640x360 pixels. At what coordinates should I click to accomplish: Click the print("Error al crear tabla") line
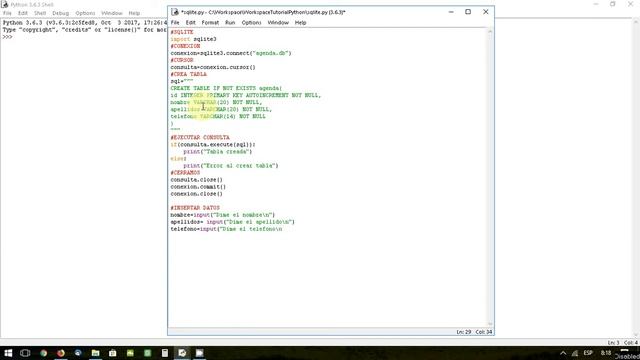click(231, 166)
